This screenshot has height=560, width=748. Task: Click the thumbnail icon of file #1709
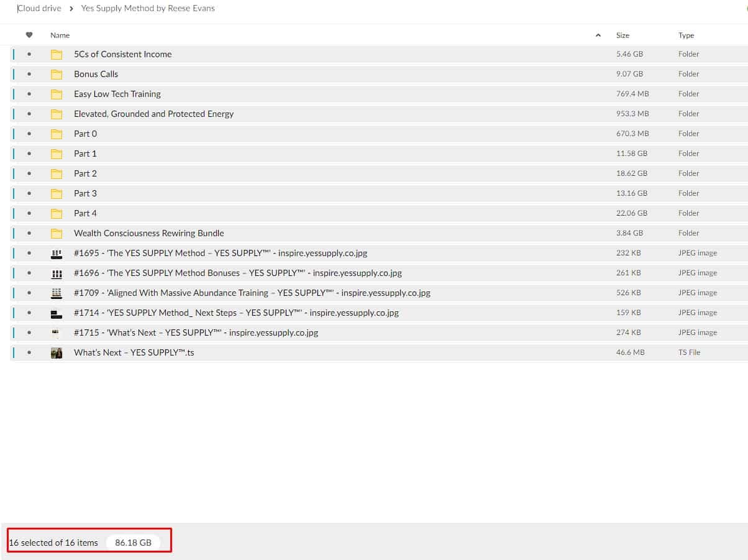57,293
